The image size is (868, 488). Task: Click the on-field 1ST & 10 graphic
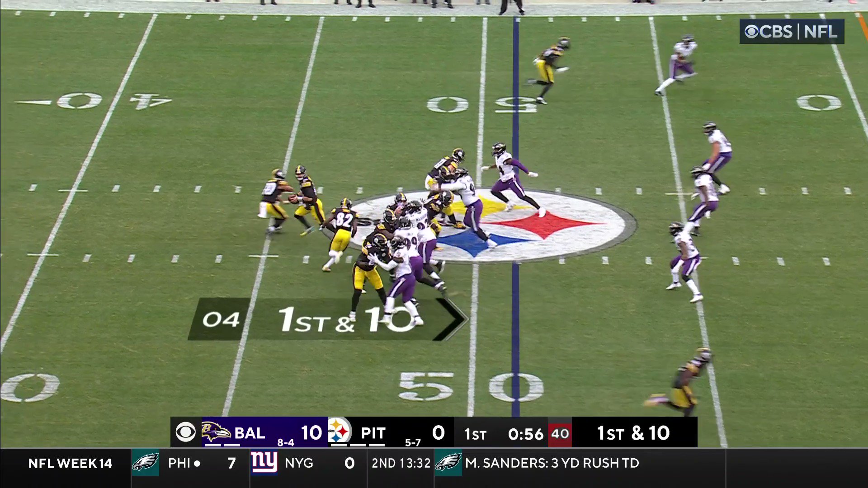[x=347, y=319]
